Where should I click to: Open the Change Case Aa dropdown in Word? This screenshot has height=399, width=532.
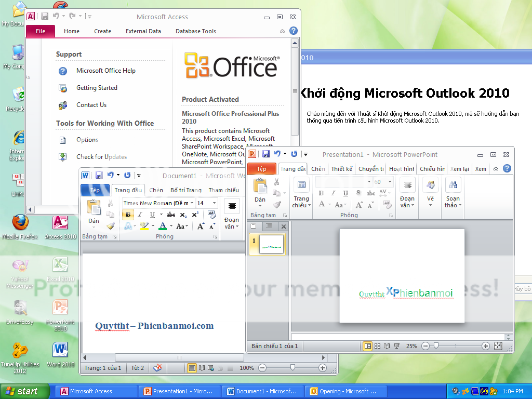pyautogui.click(x=181, y=226)
